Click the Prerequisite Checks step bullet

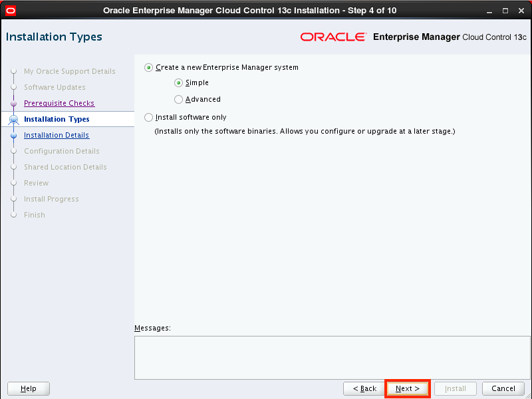point(13,104)
